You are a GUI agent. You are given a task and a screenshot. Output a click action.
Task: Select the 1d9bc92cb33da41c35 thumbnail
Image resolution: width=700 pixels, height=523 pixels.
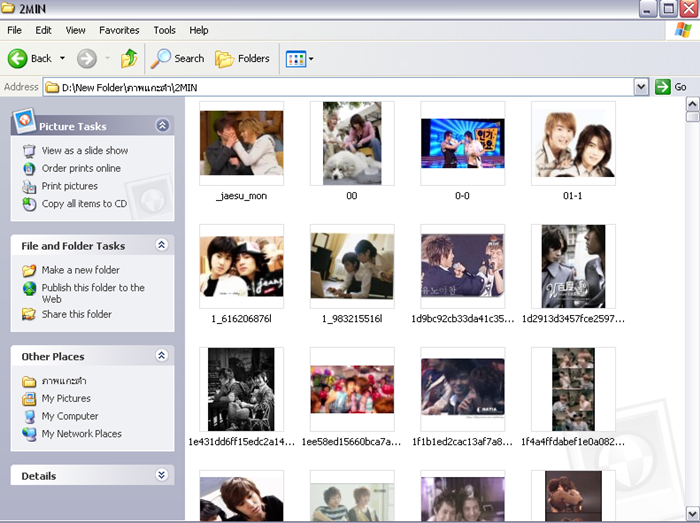463,266
